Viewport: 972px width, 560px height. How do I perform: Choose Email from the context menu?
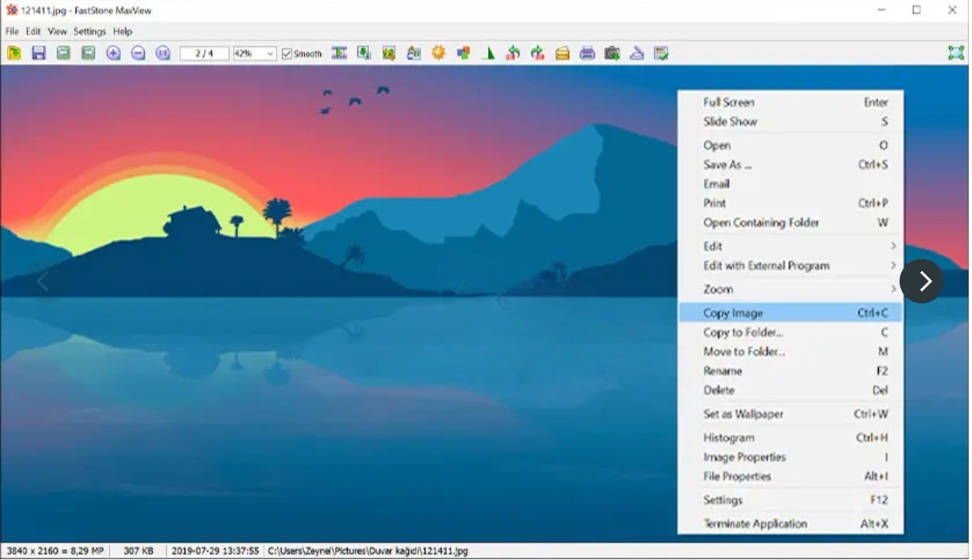pos(790,183)
